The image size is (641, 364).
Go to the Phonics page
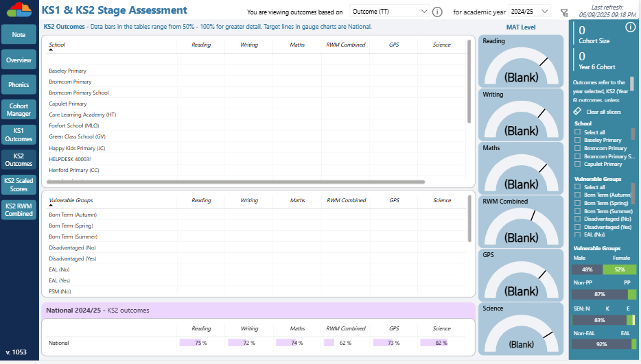click(x=19, y=85)
